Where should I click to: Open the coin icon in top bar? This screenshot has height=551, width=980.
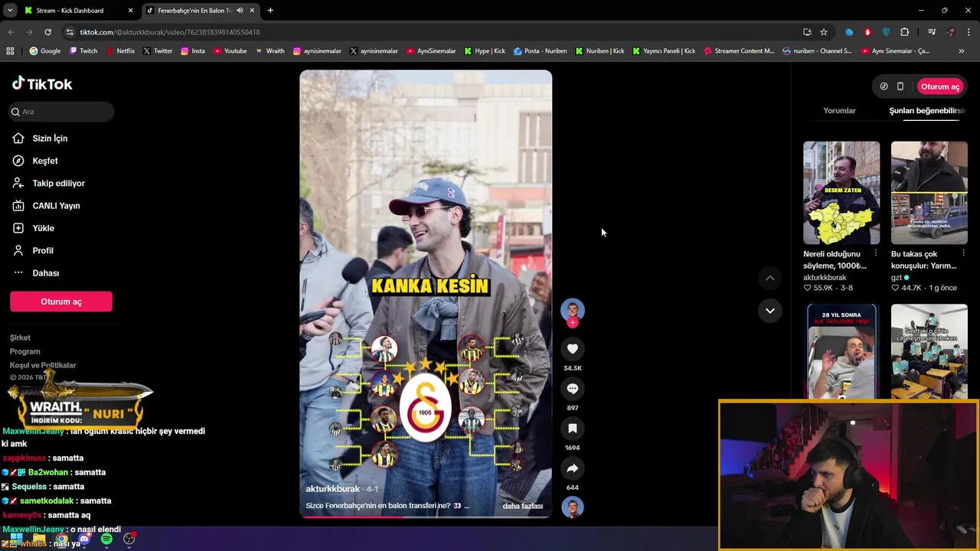click(884, 86)
